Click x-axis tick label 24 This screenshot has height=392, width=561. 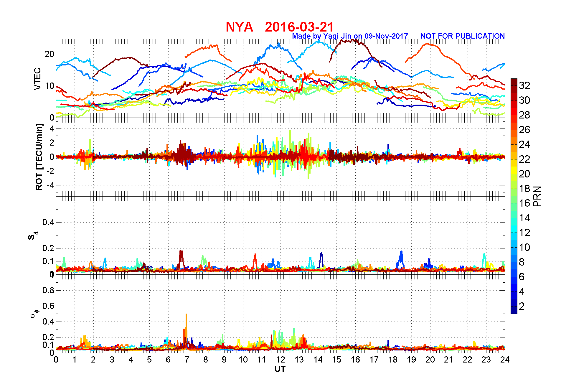click(x=505, y=360)
